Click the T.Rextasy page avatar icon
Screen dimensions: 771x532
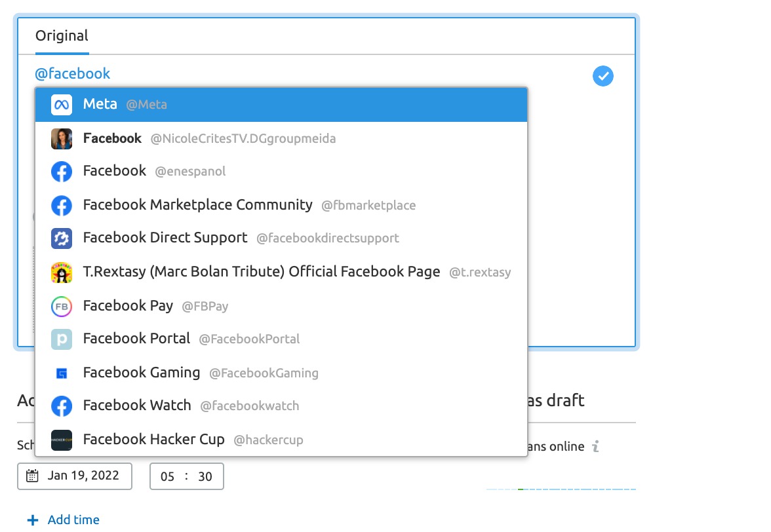[x=62, y=273]
